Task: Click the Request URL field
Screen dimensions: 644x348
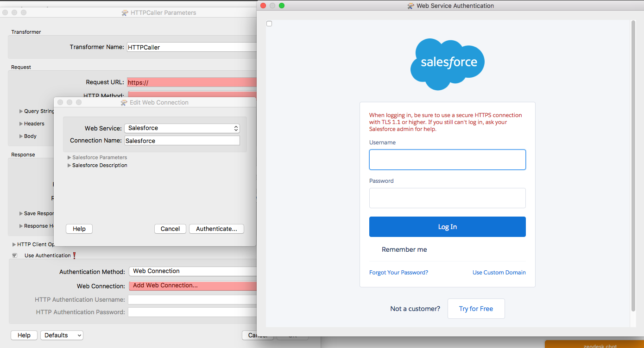Action: point(191,82)
